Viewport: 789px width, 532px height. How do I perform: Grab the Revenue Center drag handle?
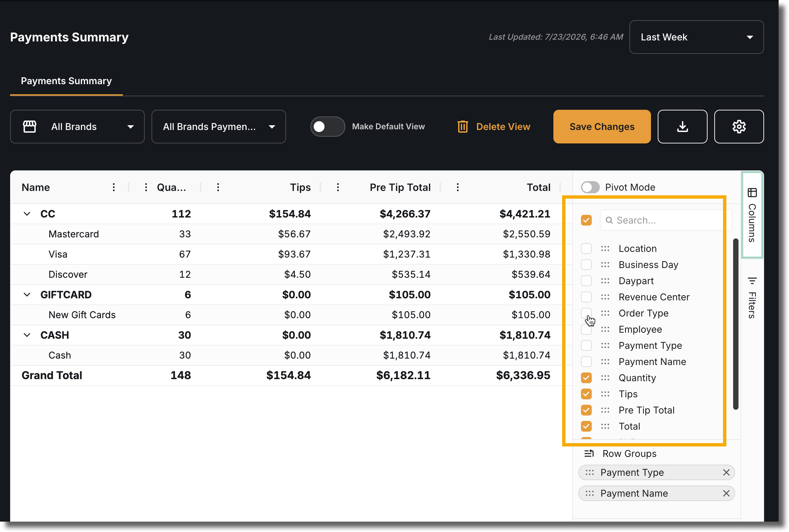(x=605, y=297)
